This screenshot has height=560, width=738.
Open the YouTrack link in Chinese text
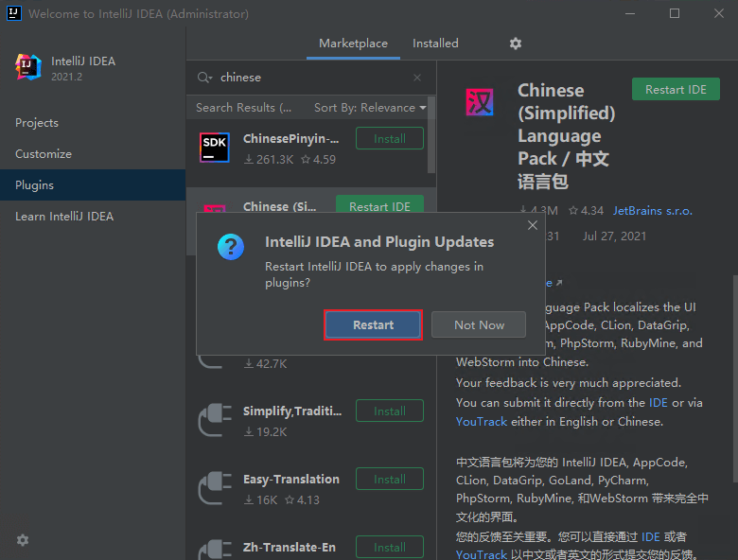481,554
